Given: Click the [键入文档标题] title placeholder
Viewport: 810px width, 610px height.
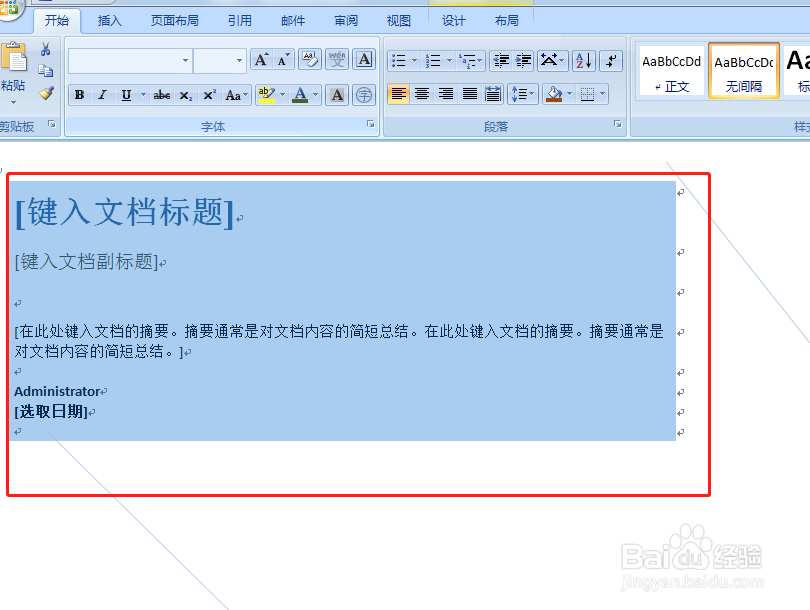Looking at the screenshot, I should coord(122,212).
